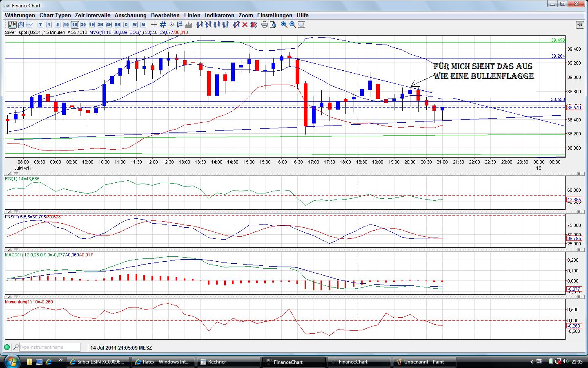Click the PKS(1) 5;5;5 indicator label
The height and width of the screenshot is (368, 588).
tap(33, 217)
